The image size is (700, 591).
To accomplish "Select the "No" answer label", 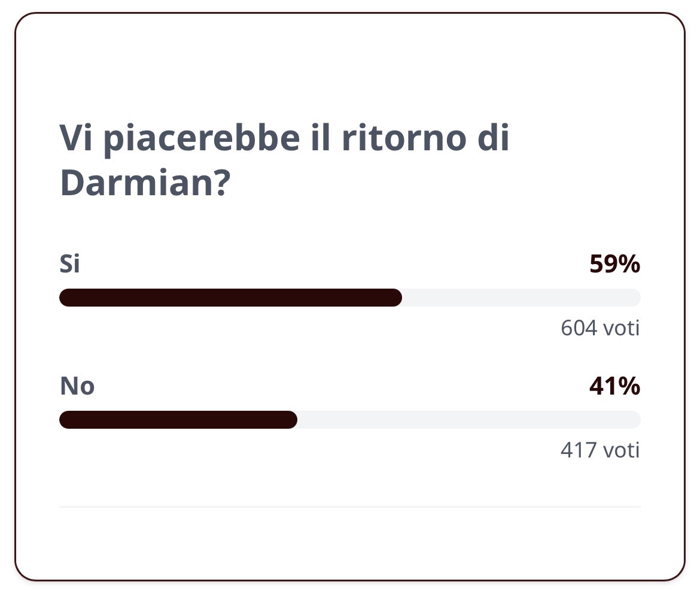I will [x=77, y=386].
